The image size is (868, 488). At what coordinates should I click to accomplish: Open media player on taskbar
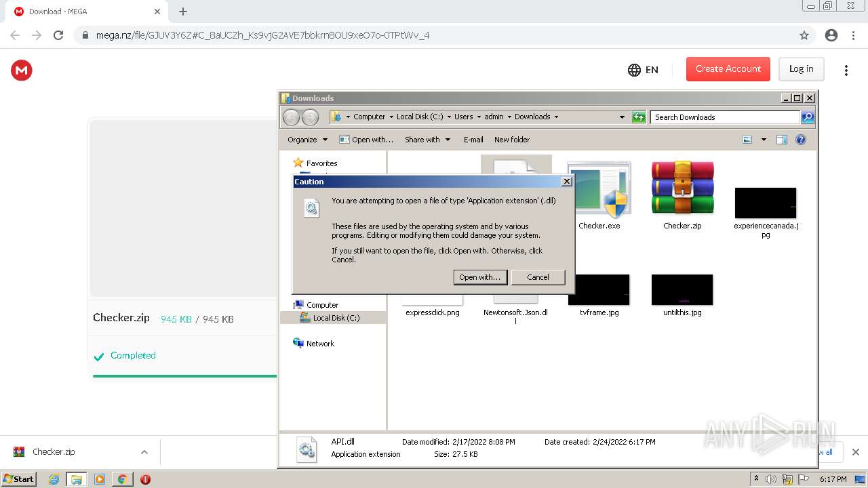(x=100, y=479)
